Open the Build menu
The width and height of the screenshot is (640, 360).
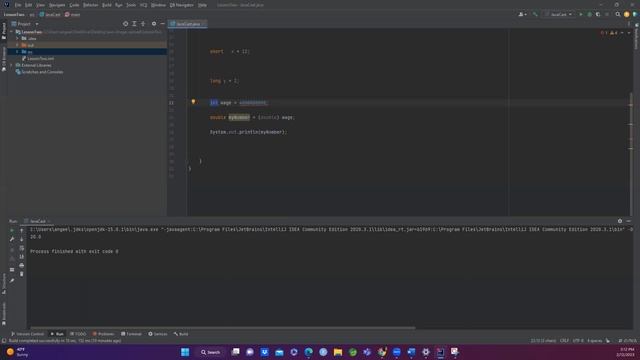tap(107, 5)
